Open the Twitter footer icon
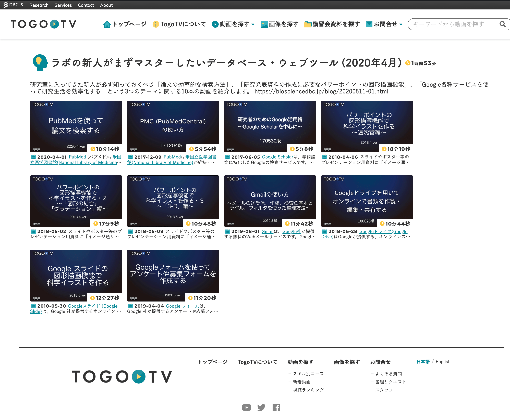Viewport: 510px width, 420px height. (x=261, y=407)
